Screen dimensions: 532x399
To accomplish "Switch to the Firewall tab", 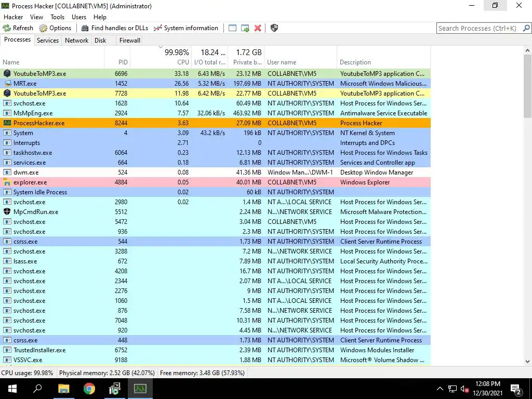I will (x=129, y=41).
